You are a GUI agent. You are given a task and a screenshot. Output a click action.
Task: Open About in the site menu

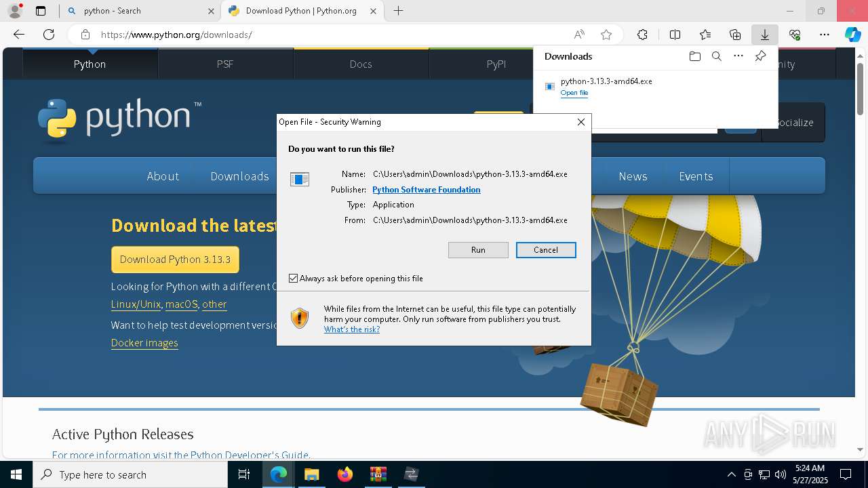[x=163, y=176]
